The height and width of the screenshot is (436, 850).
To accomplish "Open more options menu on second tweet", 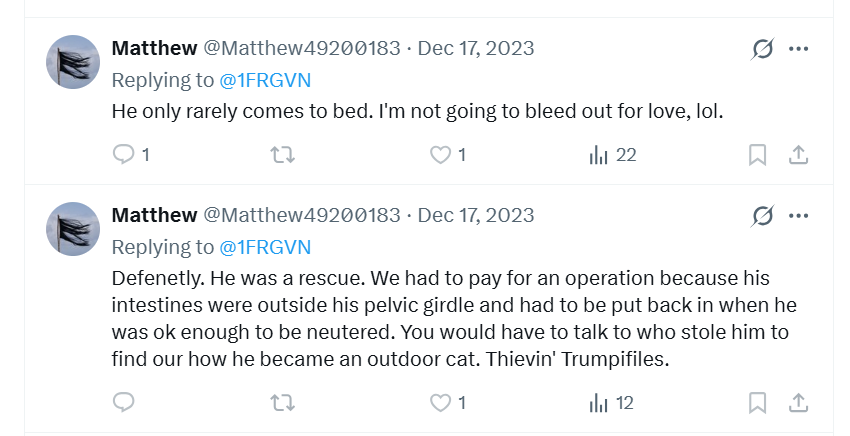I will pos(799,216).
